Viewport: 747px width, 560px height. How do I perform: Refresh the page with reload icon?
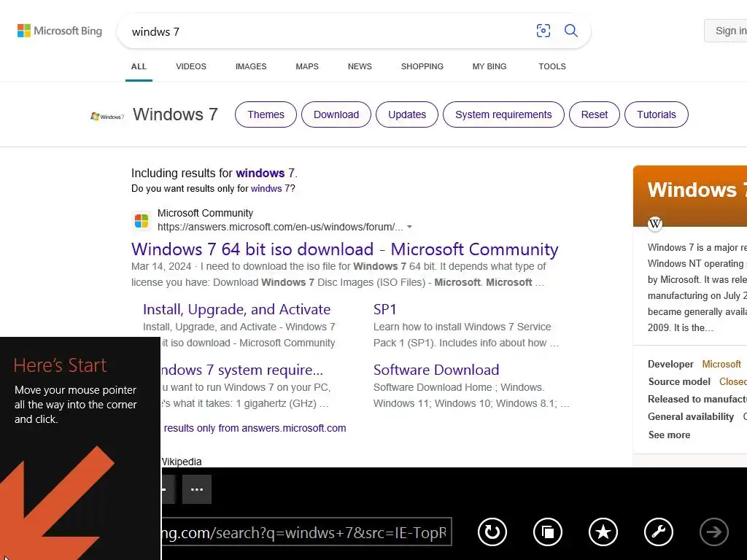(492, 532)
